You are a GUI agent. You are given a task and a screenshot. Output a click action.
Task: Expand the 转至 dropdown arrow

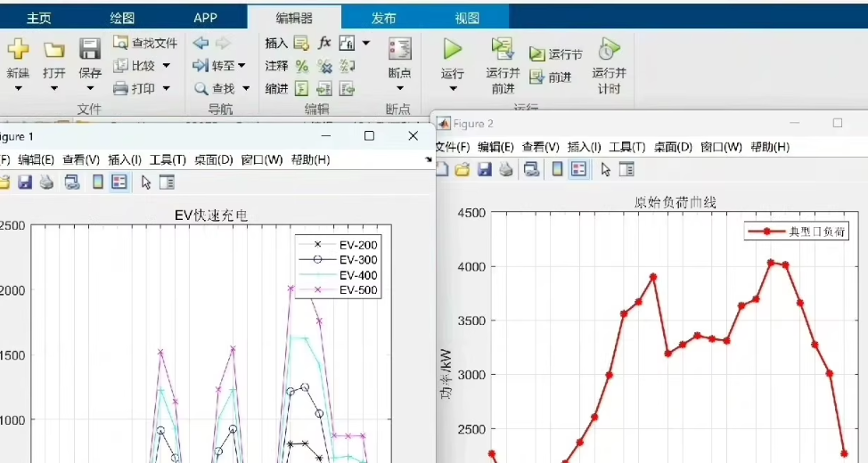click(x=242, y=66)
